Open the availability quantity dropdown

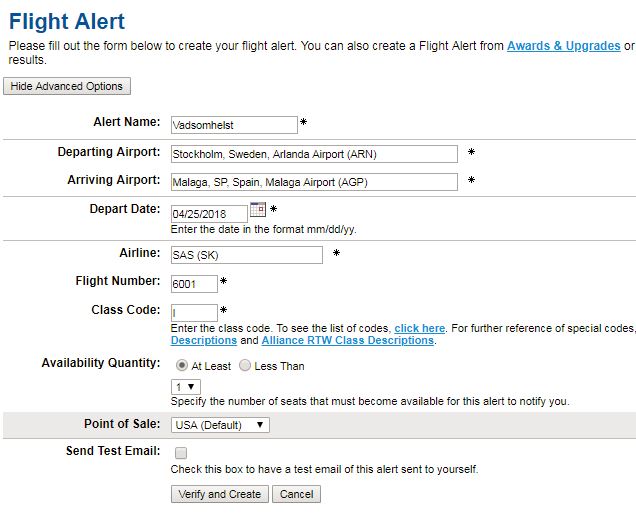pyautogui.click(x=186, y=387)
